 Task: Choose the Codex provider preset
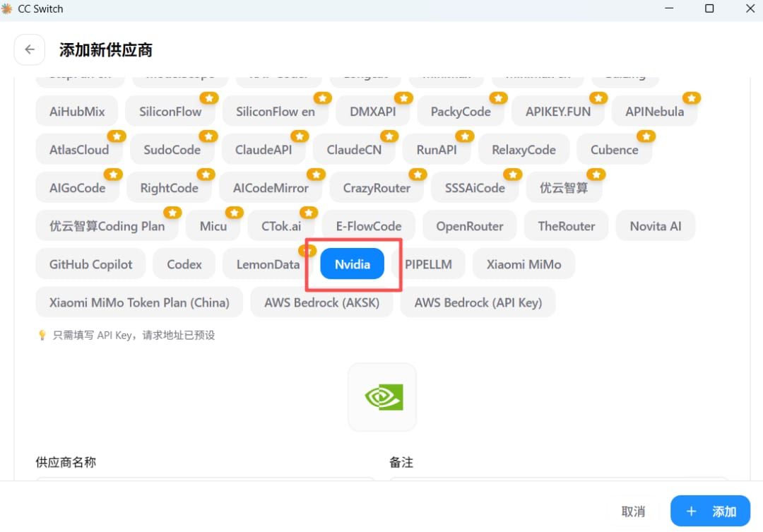(x=184, y=264)
